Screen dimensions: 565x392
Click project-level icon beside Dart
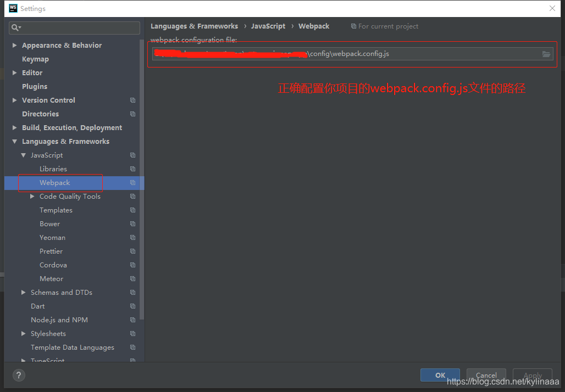tap(132, 306)
